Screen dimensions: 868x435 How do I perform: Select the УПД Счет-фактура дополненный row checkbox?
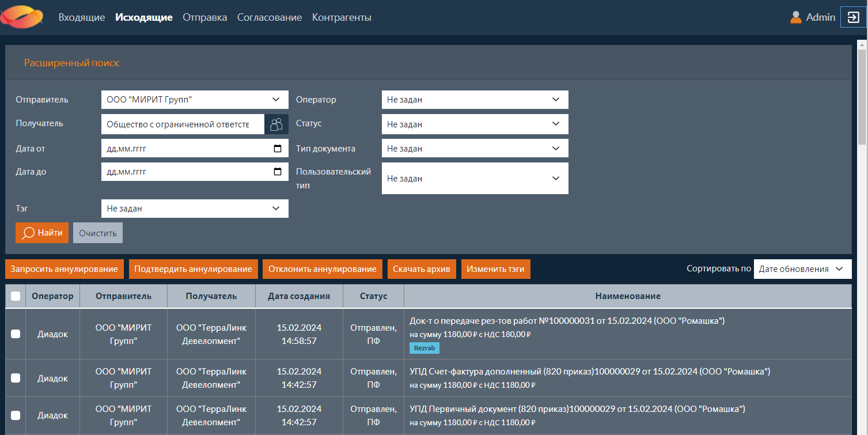(x=16, y=378)
